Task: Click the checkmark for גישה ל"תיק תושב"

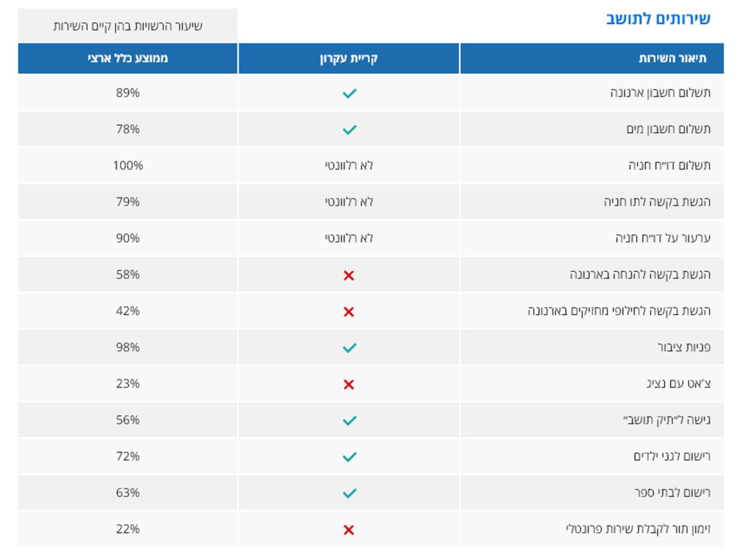Action: [349, 421]
